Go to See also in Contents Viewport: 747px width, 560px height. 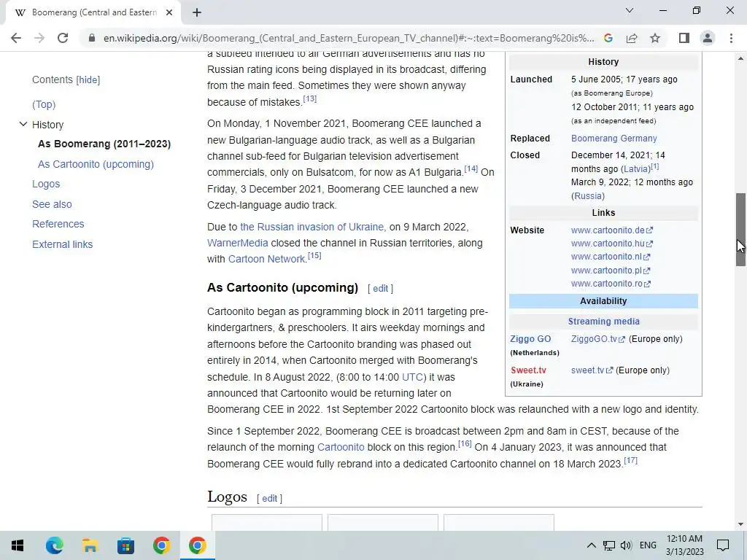tap(52, 204)
